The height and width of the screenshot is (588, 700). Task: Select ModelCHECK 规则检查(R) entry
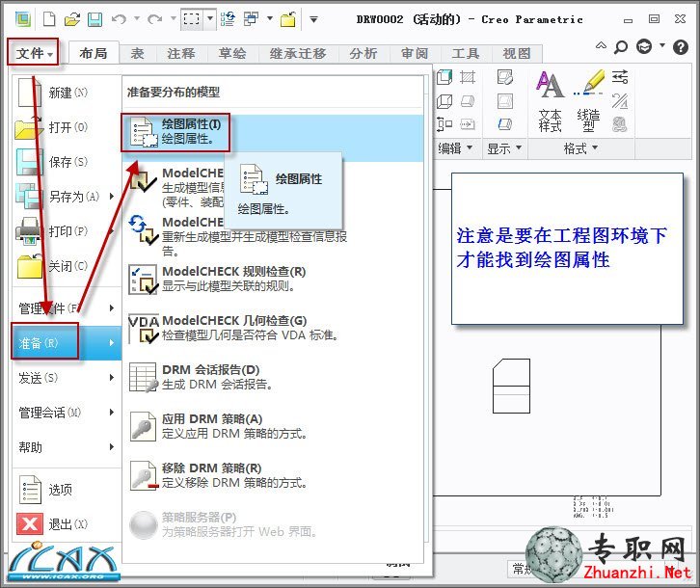(x=272, y=279)
